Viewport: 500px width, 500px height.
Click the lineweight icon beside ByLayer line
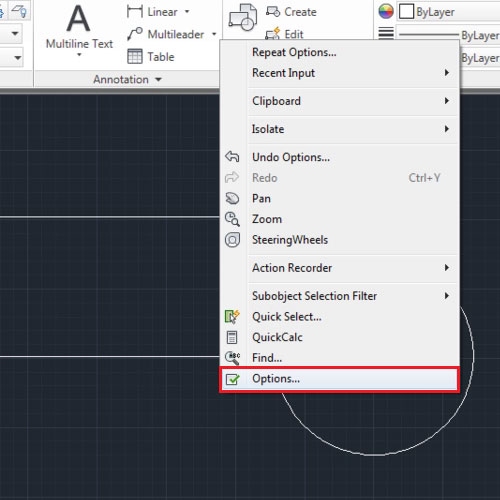click(x=386, y=33)
